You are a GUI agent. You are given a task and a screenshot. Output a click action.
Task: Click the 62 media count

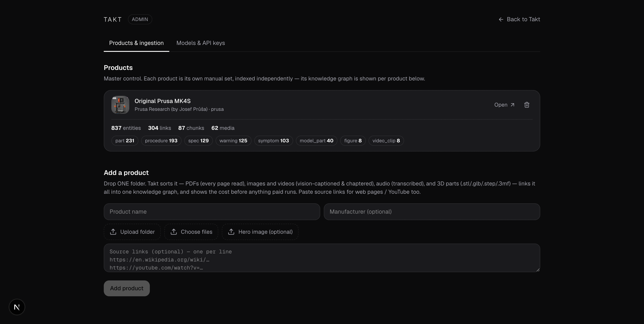(223, 128)
